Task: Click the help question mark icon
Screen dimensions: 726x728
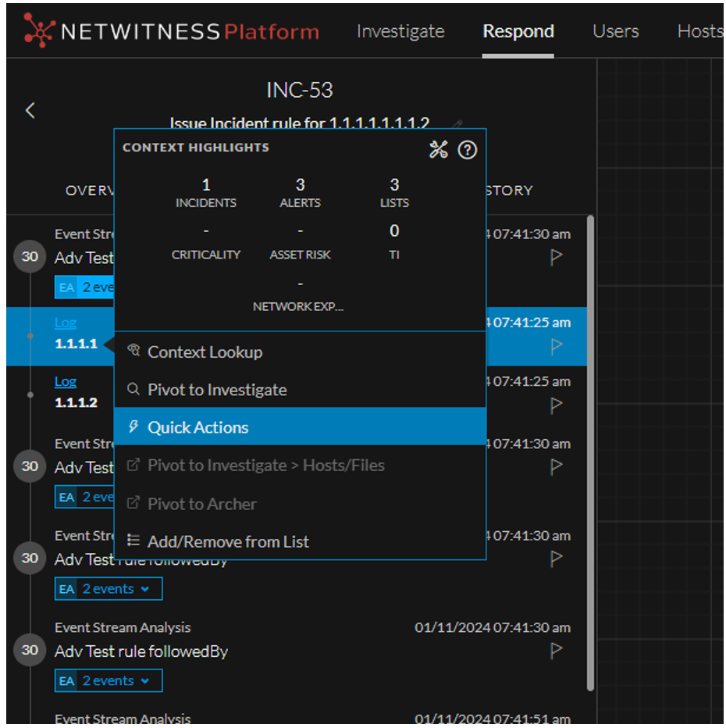Action: [x=467, y=150]
